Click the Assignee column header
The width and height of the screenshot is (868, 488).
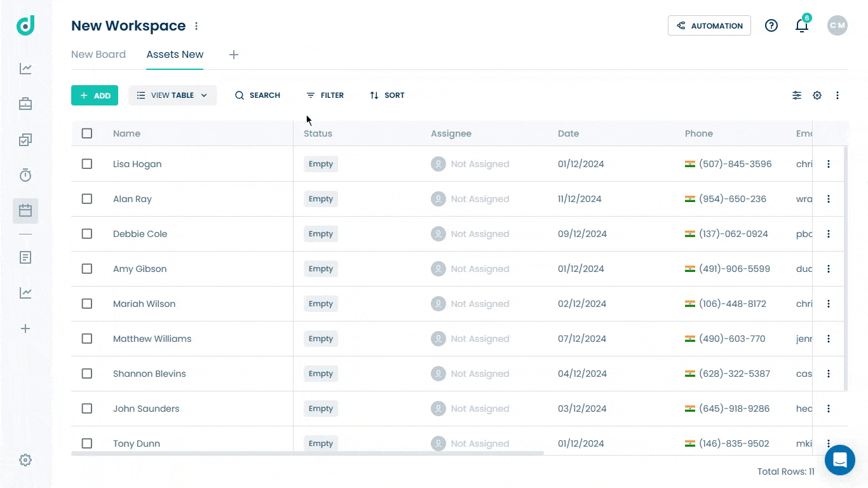(451, 133)
